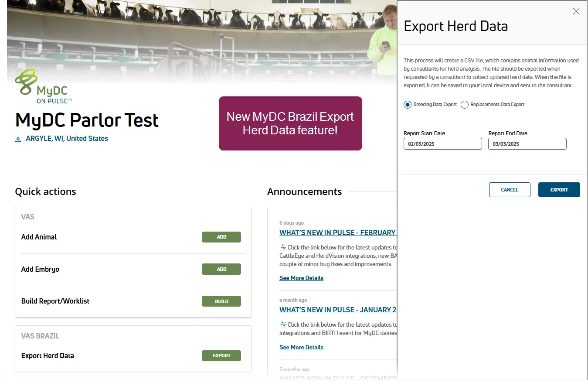Click the Report Start Date field

coord(442,144)
